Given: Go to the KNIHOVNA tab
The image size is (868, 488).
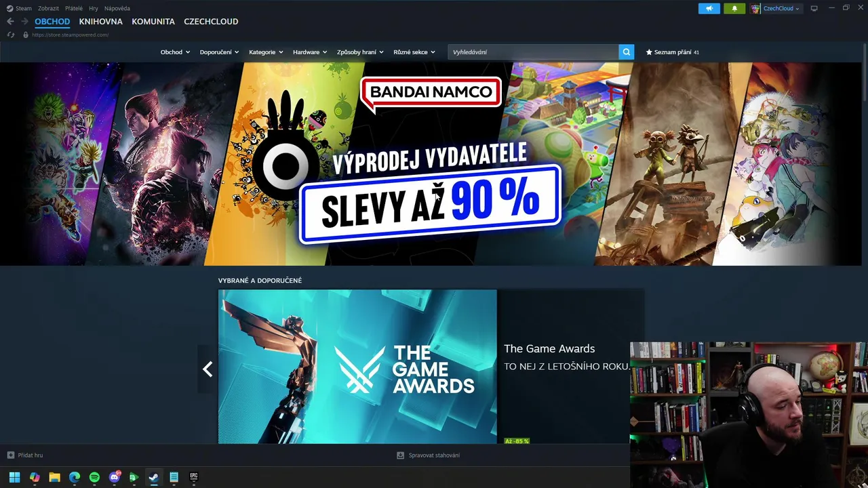Looking at the screenshot, I should [101, 22].
